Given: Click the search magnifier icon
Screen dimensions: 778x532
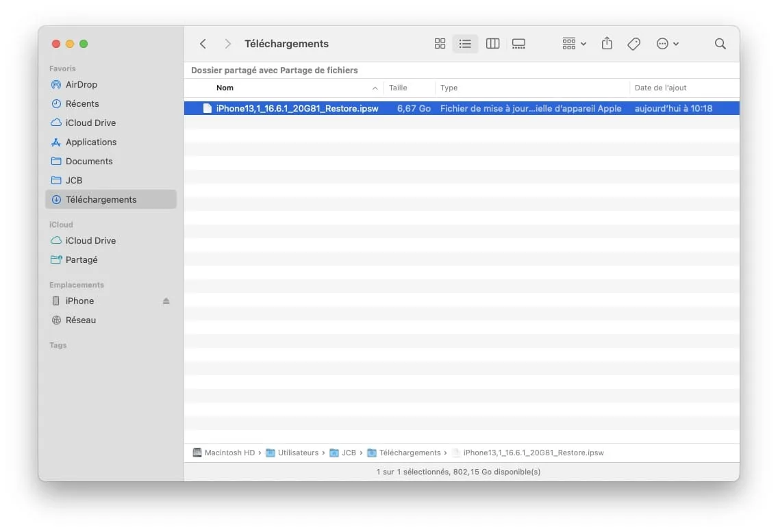Looking at the screenshot, I should point(720,44).
